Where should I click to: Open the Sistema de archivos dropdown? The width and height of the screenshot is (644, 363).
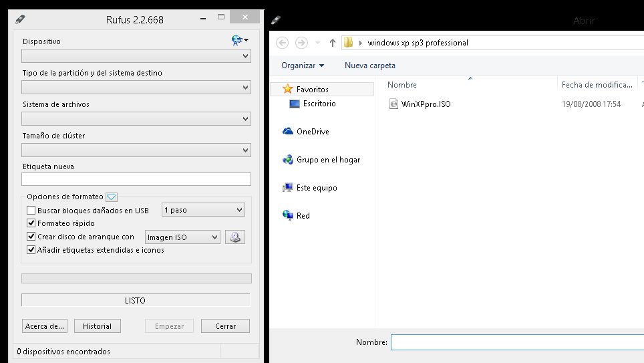coord(136,119)
